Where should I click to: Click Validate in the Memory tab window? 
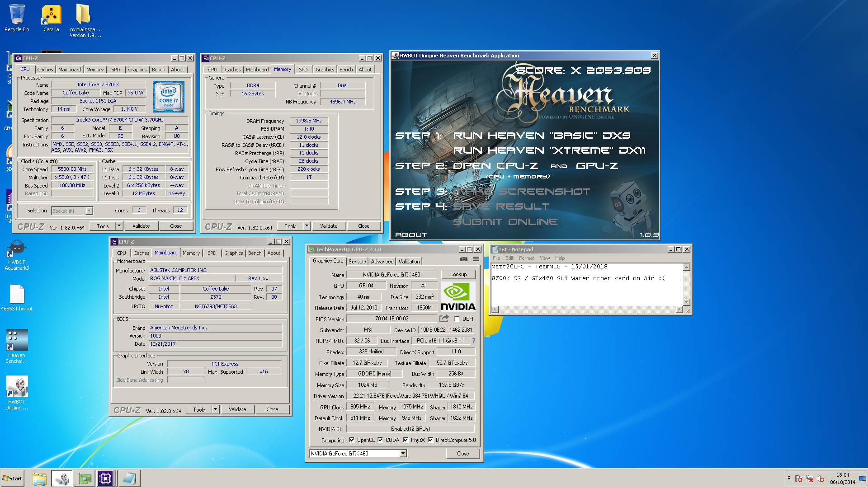[x=329, y=226]
